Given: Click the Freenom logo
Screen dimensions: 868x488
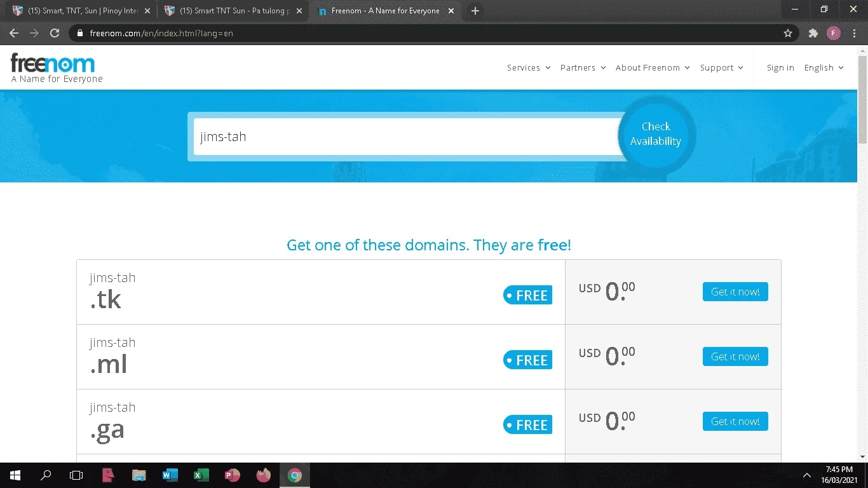Looking at the screenshot, I should [53, 63].
